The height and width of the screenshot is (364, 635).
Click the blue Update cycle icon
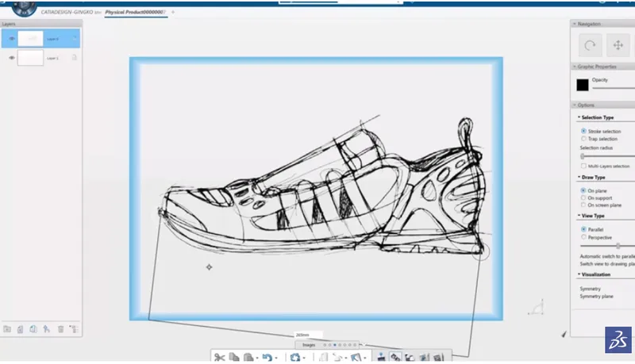tap(295, 358)
